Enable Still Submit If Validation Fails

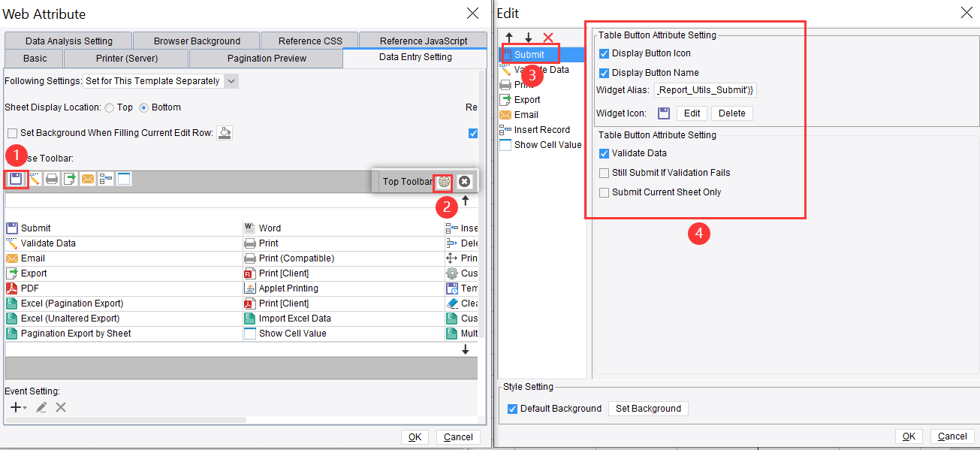[604, 172]
